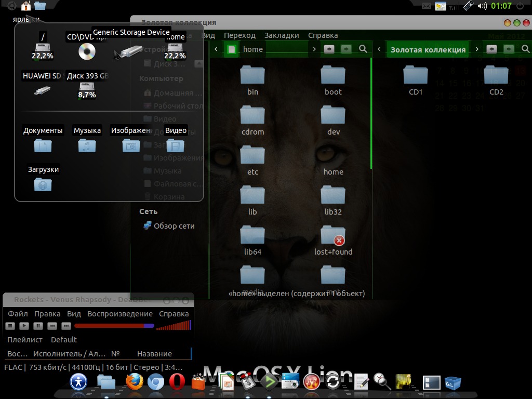Click the volume bars in music player
This screenshot has width=532, height=399.
click(x=174, y=325)
